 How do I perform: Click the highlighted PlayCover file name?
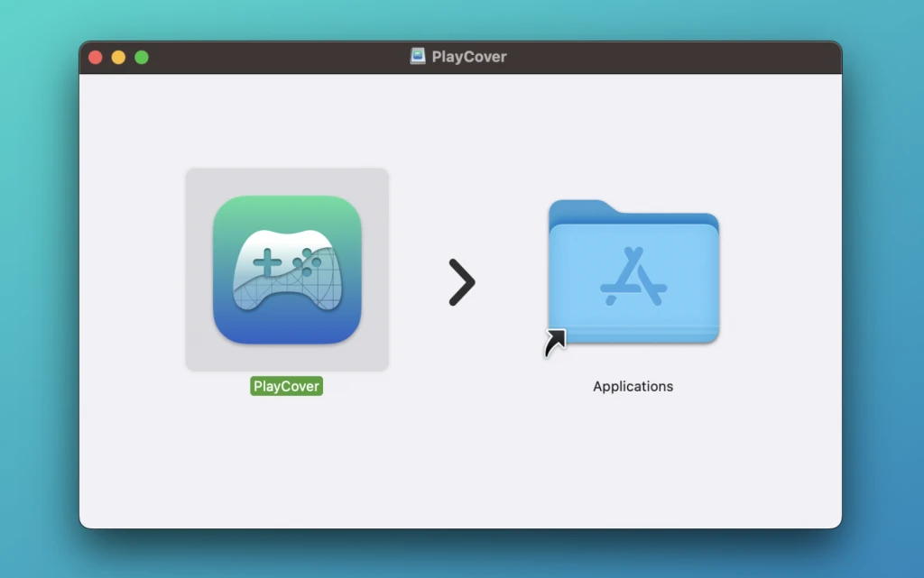pyautogui.click(x=286, y=386)
